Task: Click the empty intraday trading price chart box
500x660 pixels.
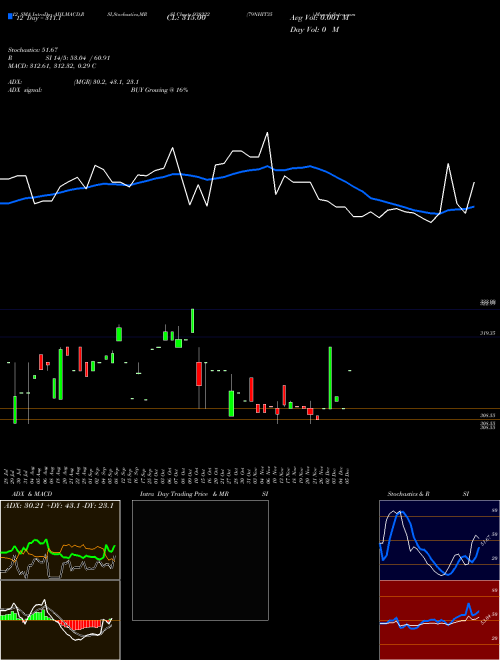Action: (x=200, y=560)
